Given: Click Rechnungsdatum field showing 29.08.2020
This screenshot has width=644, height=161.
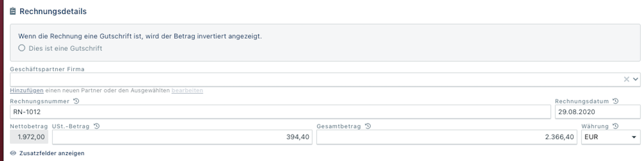Looking at the screenshot, I should [x=597, y=112].
